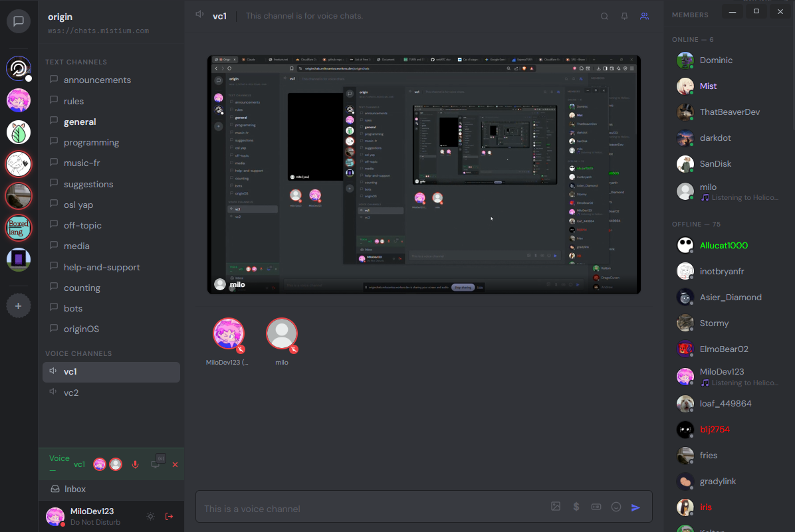Image resolution: width=795 pixels, height=532 pixels.
Task: Open ElmoBear02 in members list
Action: [729, 349]
